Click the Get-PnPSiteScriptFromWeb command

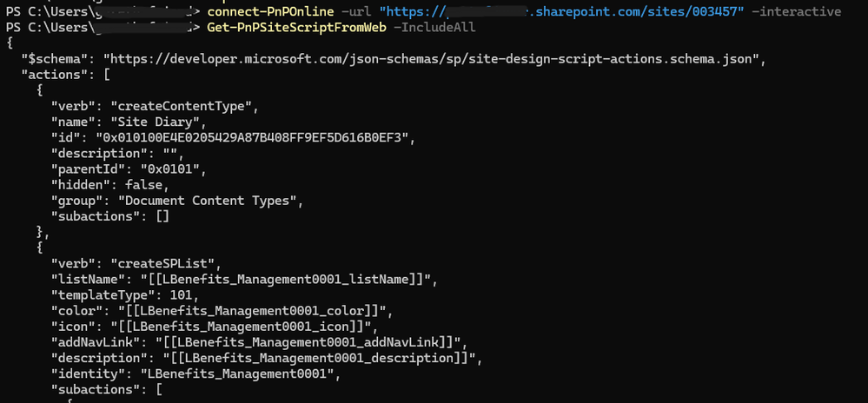(296, 27)
